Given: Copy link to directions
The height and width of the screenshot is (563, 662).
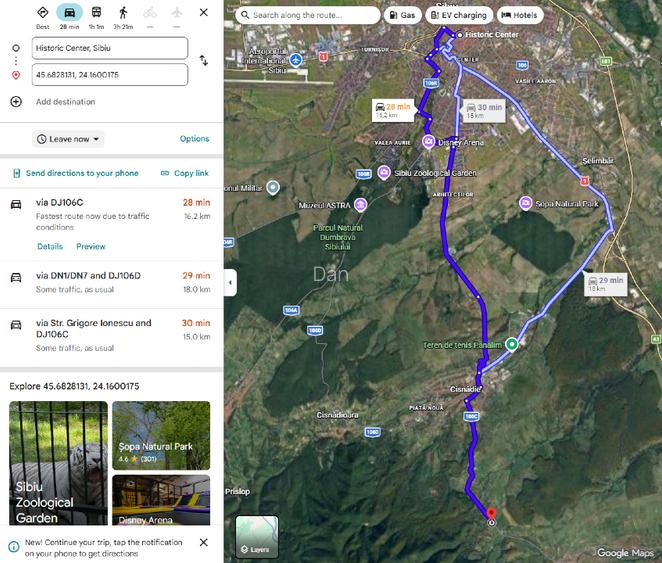Looking at the screenshot, I should coord(185,173).
